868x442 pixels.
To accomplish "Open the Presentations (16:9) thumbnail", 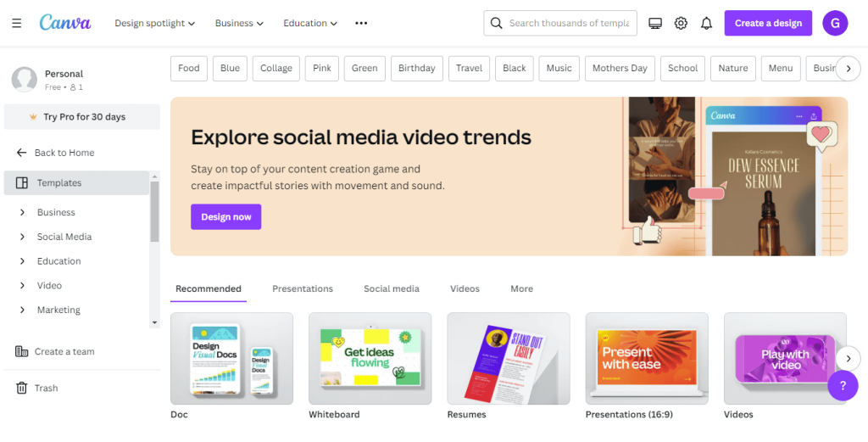I will (647, 358).
